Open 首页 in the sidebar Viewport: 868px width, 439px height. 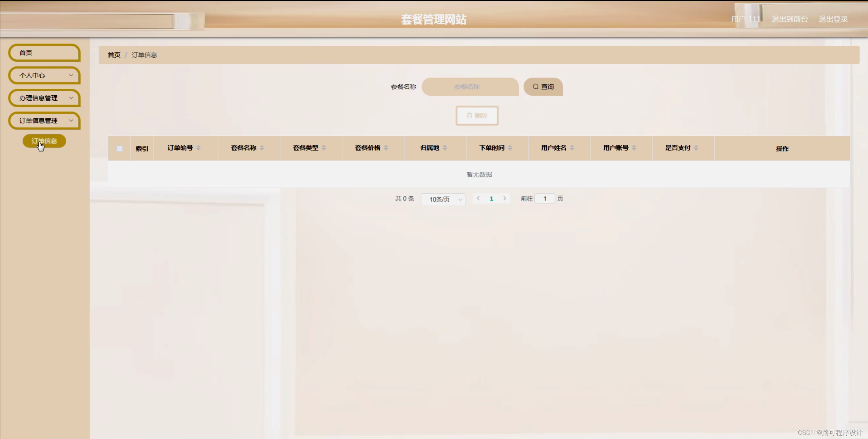point(44,53)
